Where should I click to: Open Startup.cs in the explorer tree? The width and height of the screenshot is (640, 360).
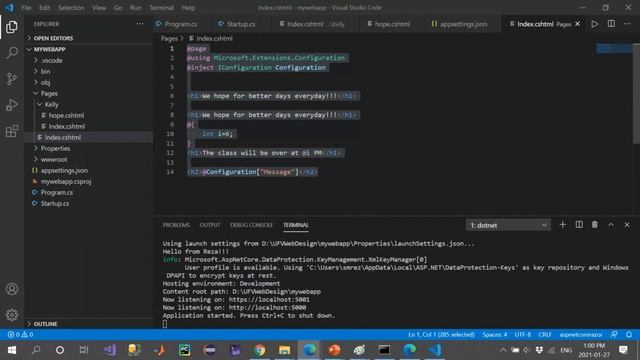pos(55,204)
